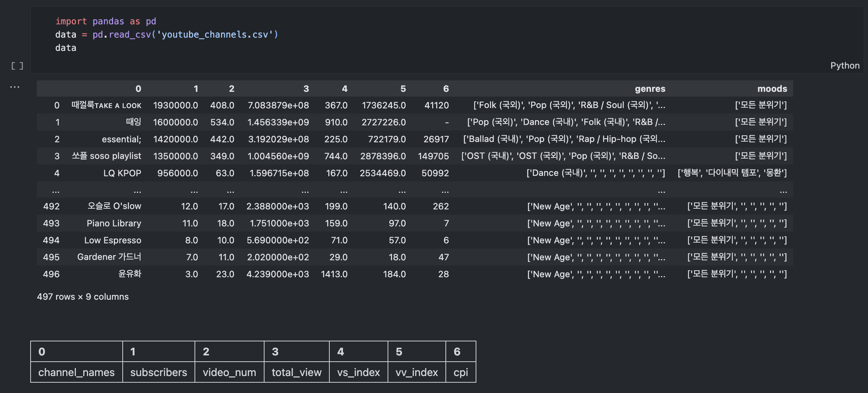Click the 'channel_names' cell in markdown table
868x393 pixels.
[76, 372]
